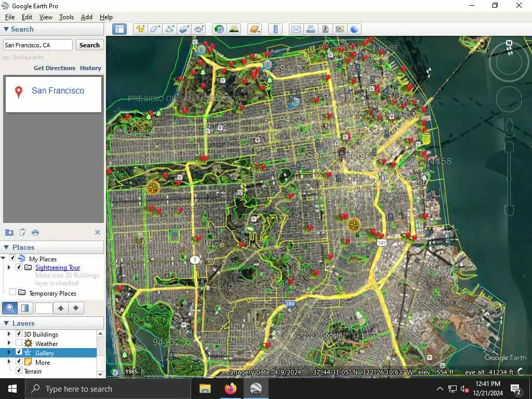Open the File menu
The width and height of the screenshot is (532, 399).
[10, 17]
